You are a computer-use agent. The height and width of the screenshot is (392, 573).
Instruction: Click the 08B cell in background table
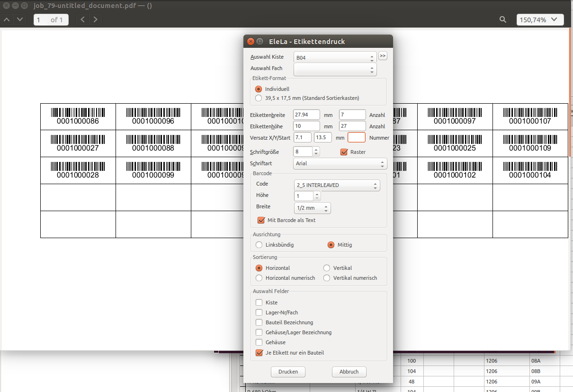[x=545, y=371]
